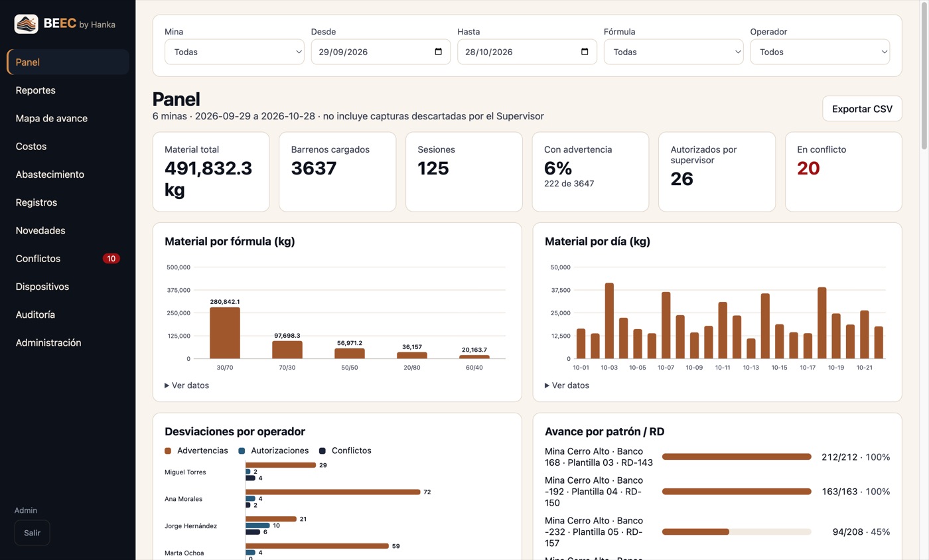Navigate to Costos

(68, 147)
